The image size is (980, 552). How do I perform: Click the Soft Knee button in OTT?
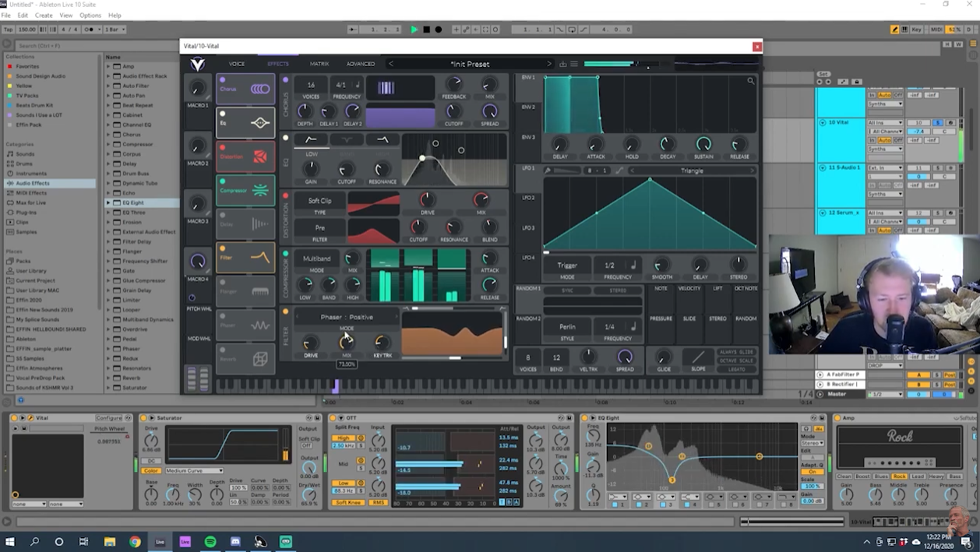click(x=347, y=502)
